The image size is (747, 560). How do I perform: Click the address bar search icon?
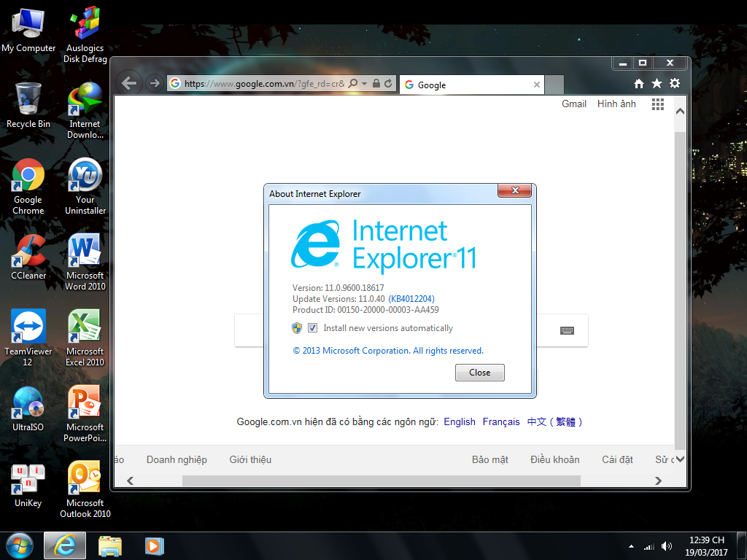click(x=353, y=83)
